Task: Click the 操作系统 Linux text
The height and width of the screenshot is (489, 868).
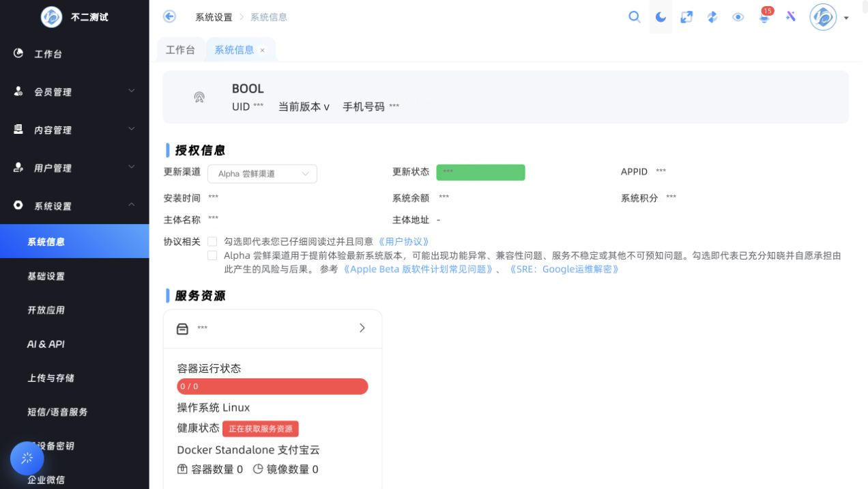Action: (214, 408)
